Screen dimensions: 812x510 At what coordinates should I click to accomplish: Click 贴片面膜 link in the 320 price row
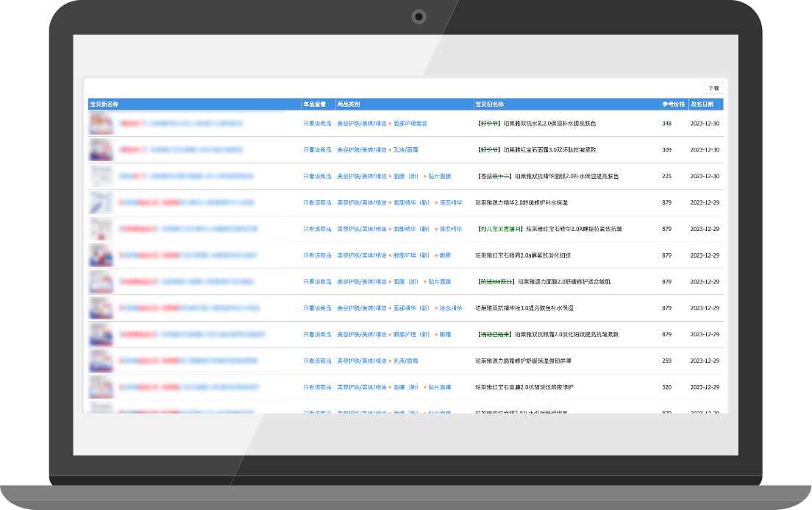[439, 387]
